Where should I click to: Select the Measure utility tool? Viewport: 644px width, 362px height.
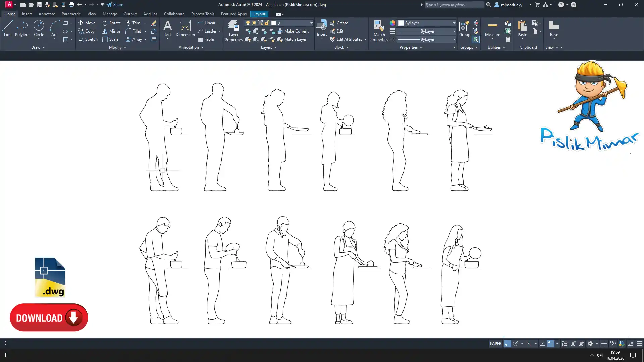[492, 28]
